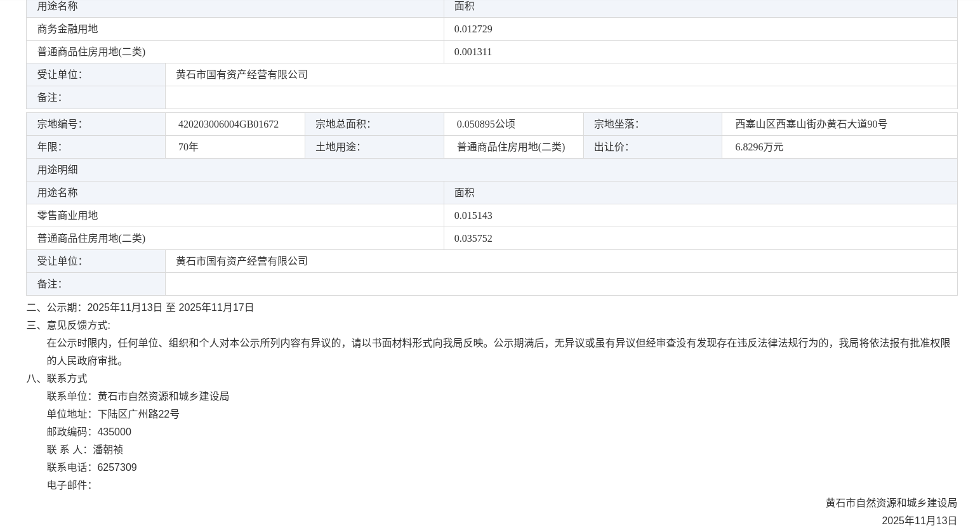Select the phone number 6257309

pyautogui.click(x=117, y=468)
